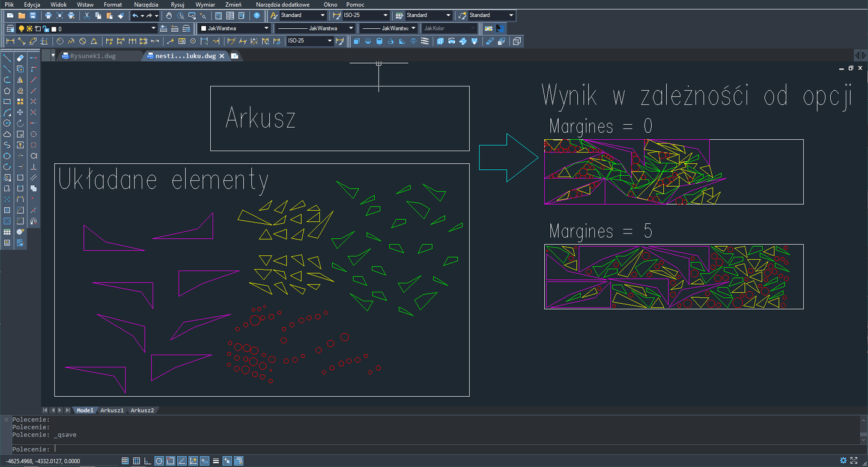Click the Linear dimension tool
Image resolution: width=868 pixels, height=467 pixels.
10,41
